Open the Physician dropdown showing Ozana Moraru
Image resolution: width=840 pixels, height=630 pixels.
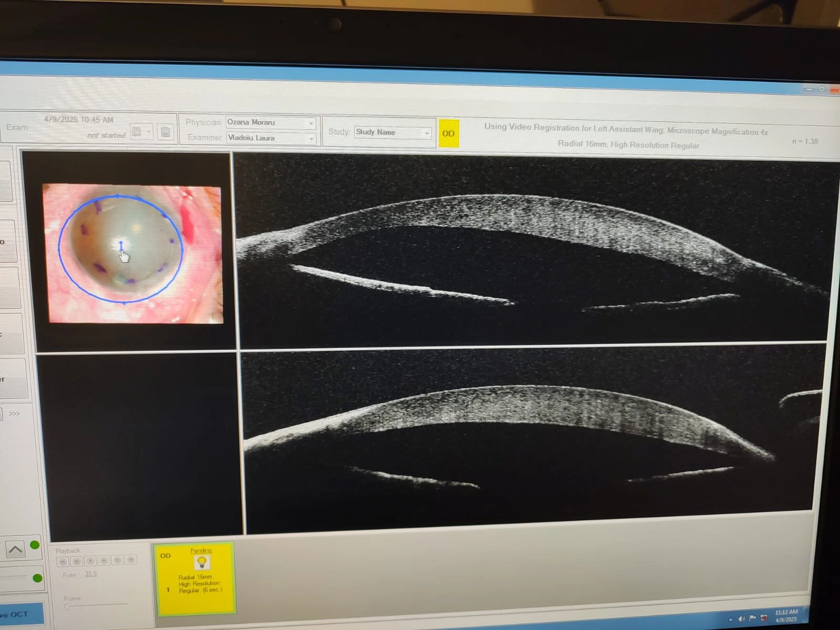pyautogui.click(x=311, y=123)
